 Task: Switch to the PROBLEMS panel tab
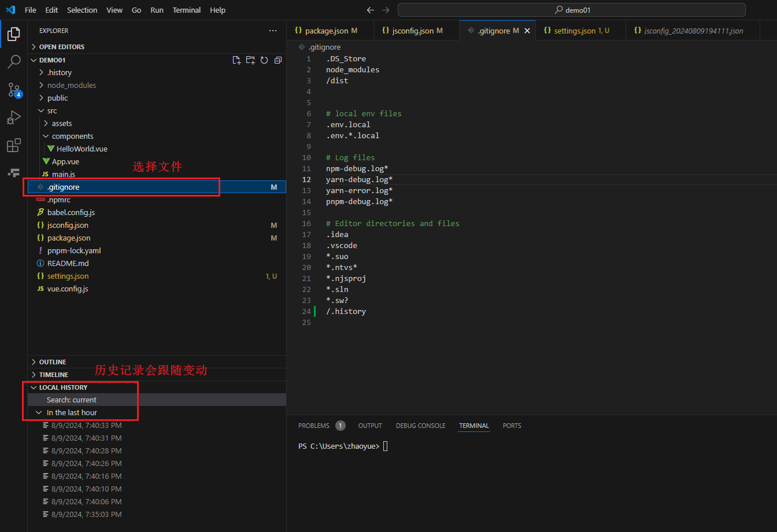[x=314, y=426]
